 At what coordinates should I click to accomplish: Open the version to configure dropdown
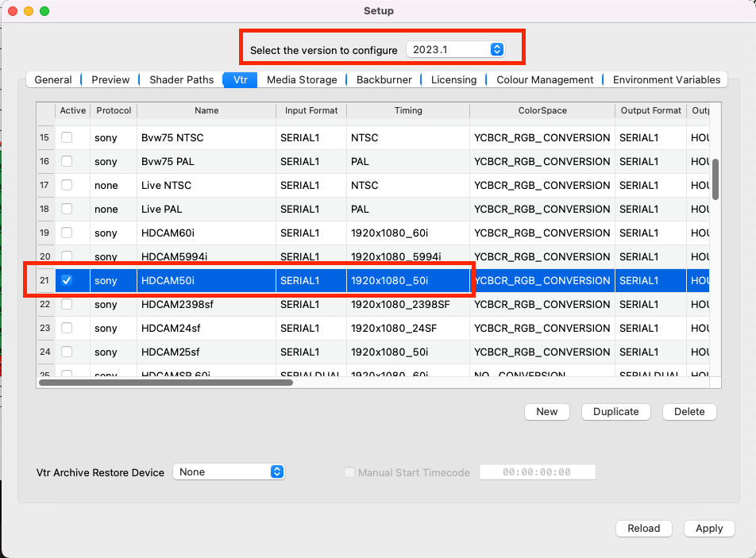click(x=456, y=50)
